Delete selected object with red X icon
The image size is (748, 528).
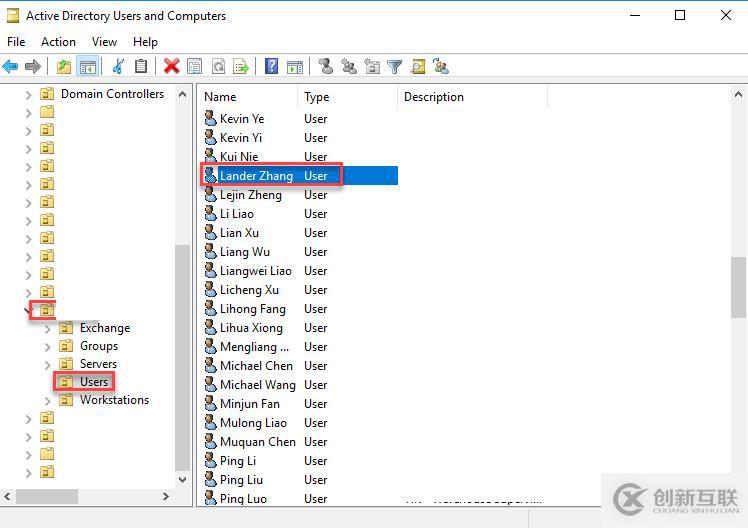pyautogui.click(x=171, y=66)
